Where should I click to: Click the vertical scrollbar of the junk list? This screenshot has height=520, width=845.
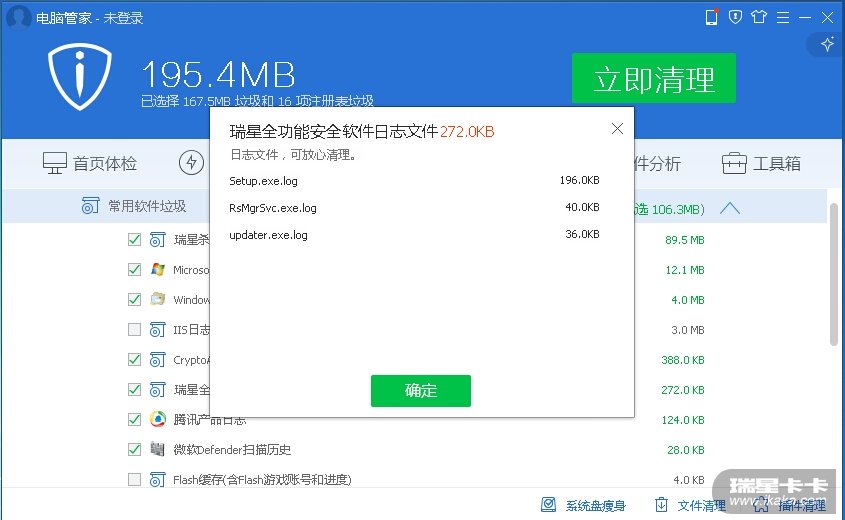834,274
